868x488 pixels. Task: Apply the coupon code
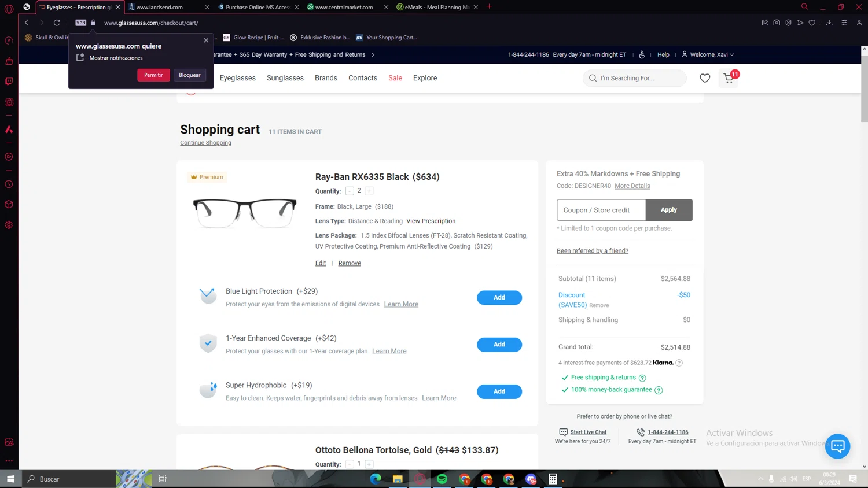pos(669,210)
